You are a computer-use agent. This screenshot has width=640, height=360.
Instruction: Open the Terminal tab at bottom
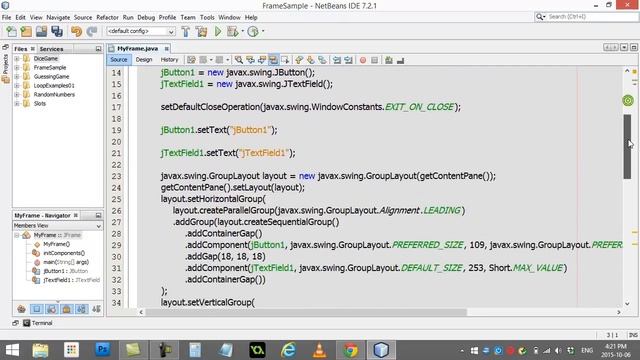tap(38, 323)
